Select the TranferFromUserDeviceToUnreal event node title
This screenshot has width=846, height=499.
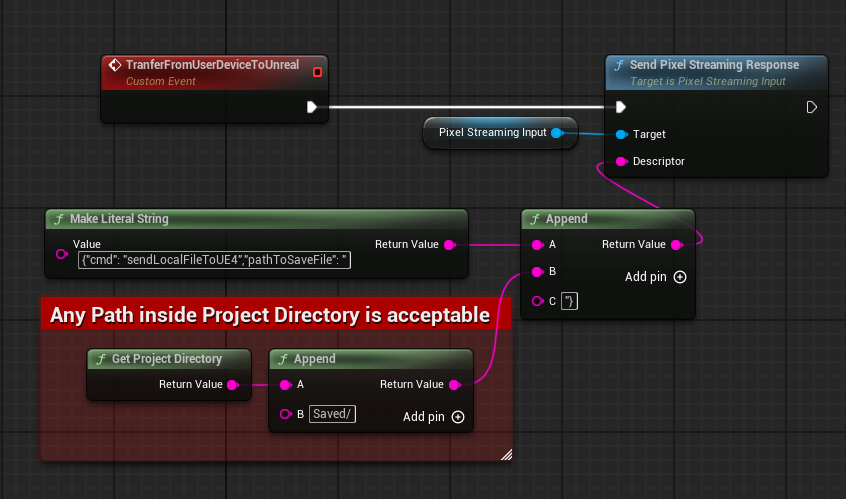(211, 65)
